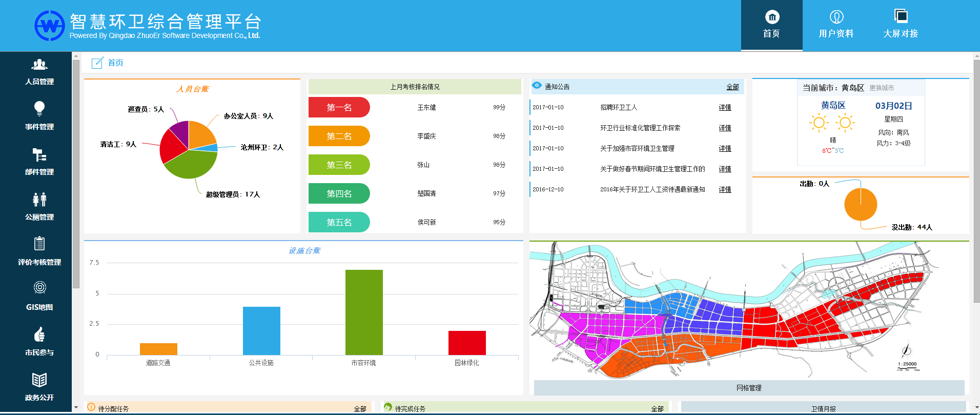Go to 公厕管理 in the sidebar
The height and width of the screenshot is (415, 980).
pos(39,200)
